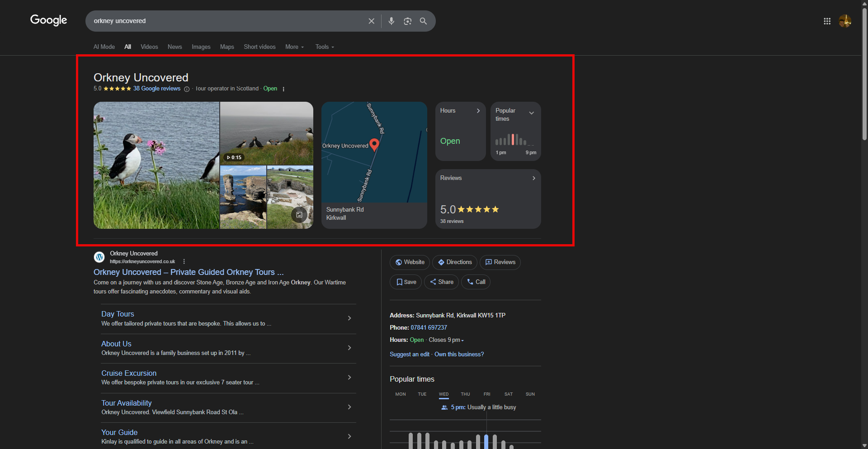Open options menu beside orkneyuncovered.co.uk URL

(x=184, y=262)
